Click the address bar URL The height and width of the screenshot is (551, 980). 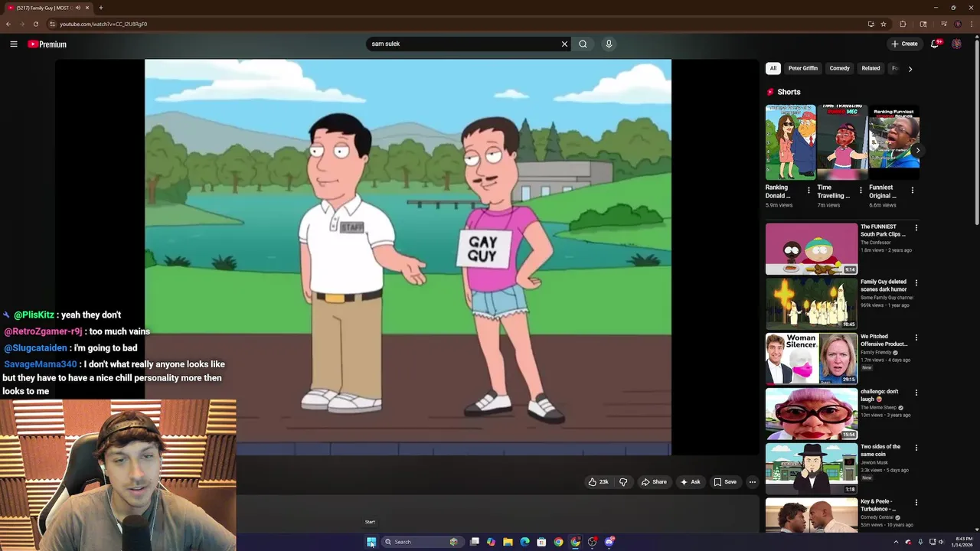[x=103, y=24]
